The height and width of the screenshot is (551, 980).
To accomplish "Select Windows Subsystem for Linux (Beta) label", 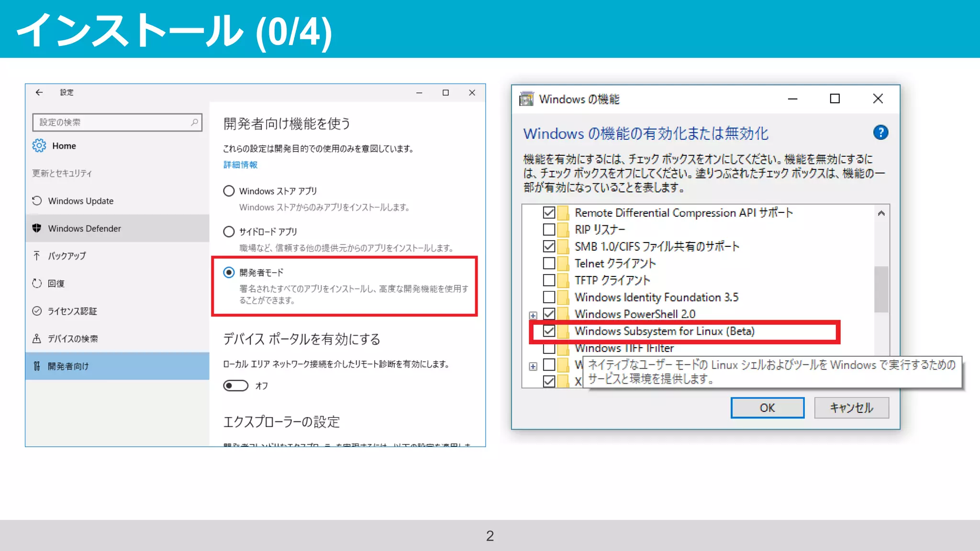I will 665,331.
